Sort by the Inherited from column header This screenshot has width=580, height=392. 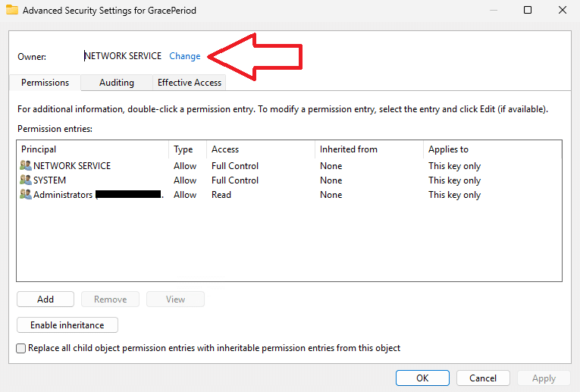pos(368,149)
